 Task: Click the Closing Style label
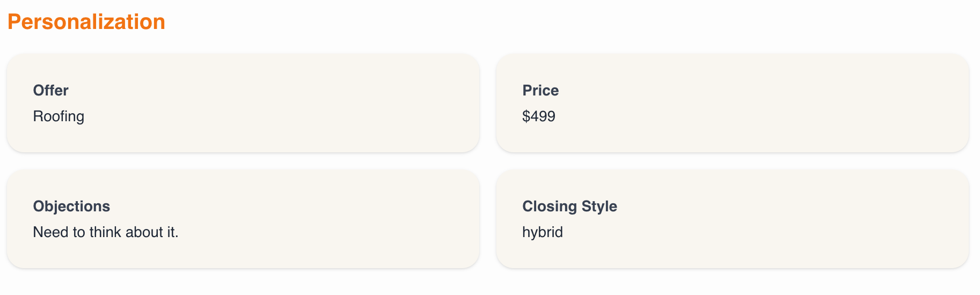(x=569, y=206)
